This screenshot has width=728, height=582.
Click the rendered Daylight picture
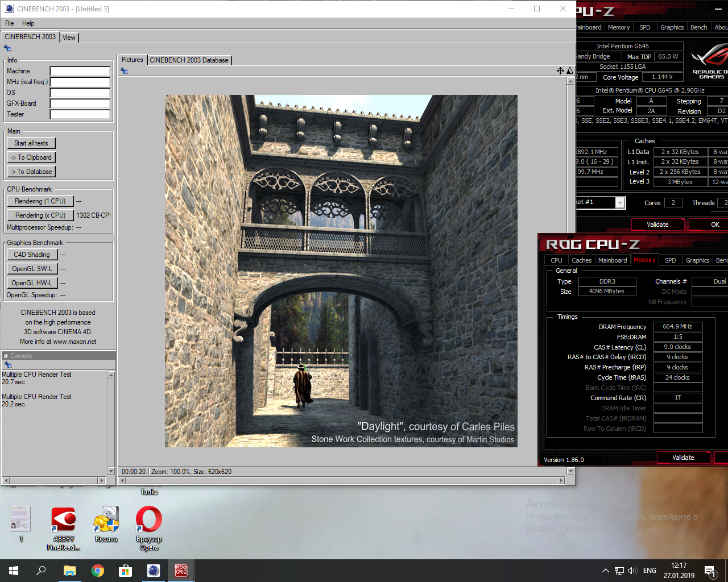point(341,271)
